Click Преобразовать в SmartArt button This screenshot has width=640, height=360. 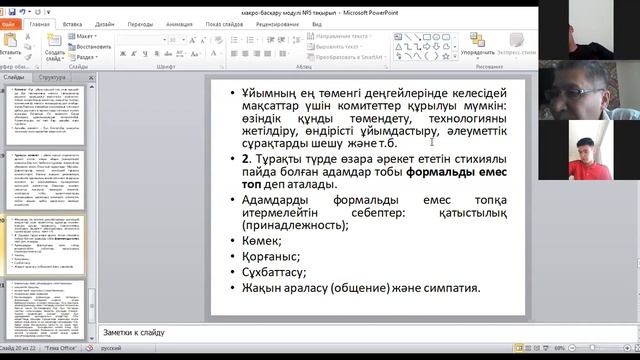(347, 58)
